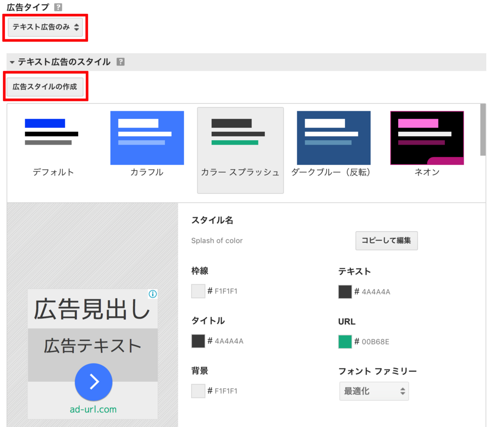Viewport: 504px width, 427px height.
Task: Click the テキスト hex value 4A4A4A
Action: 376,292
